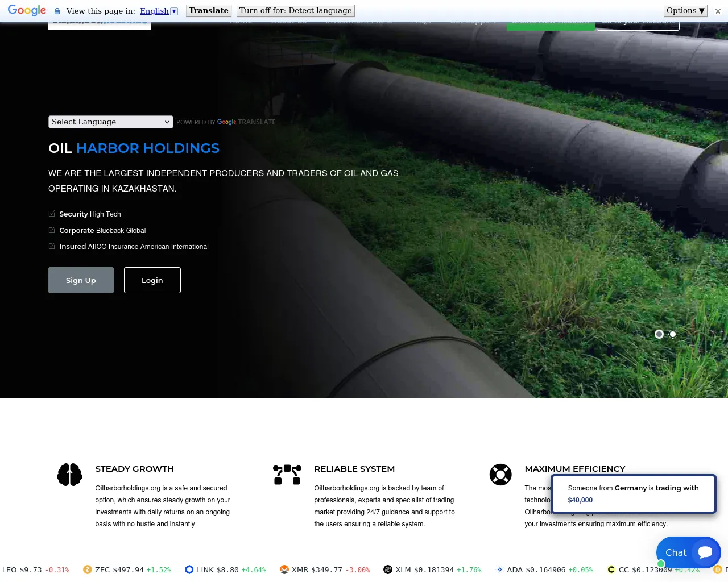Viewport: 728px width, 582px height.
Task: Open the English language dropdown in translate bar
Action: 159,11
